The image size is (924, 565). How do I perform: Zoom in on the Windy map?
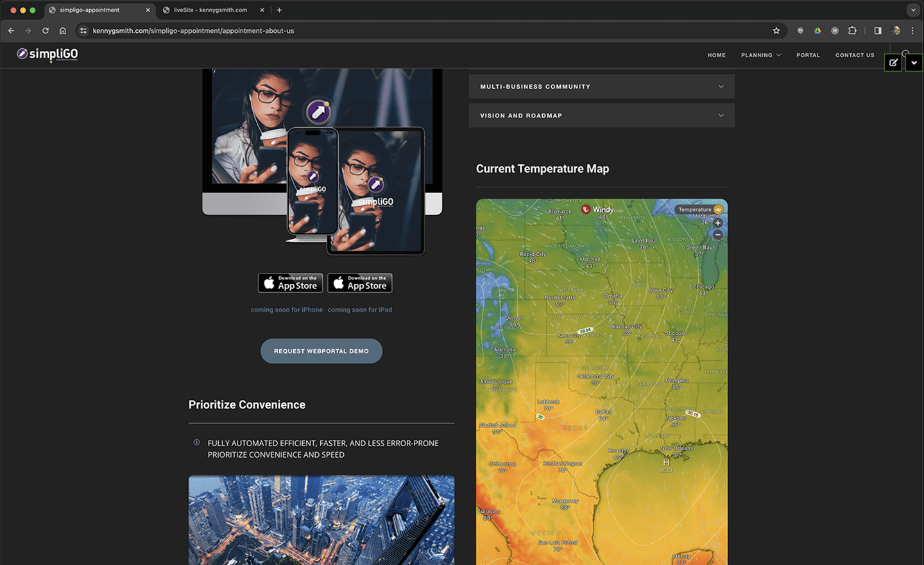718,223
